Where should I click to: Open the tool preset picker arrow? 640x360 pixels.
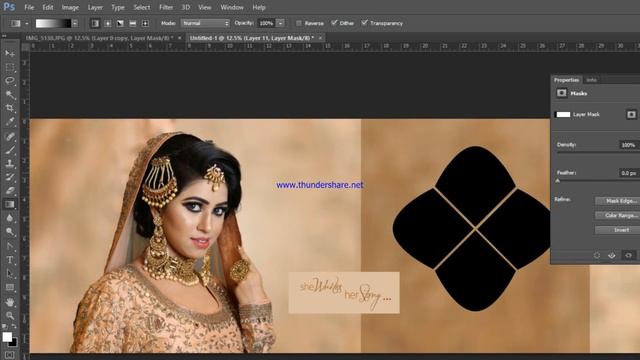pos(27,23)
